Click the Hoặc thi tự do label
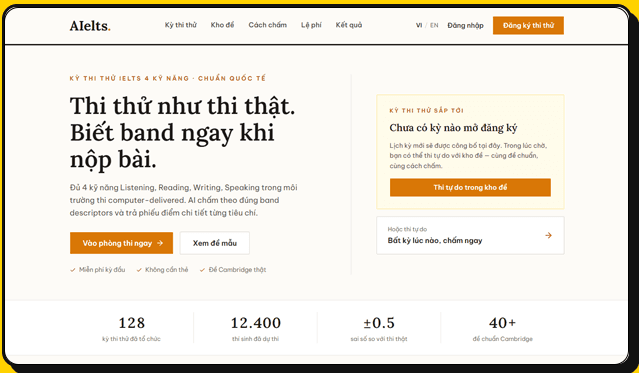Screen dimensions: 639x373 (407, 230)
